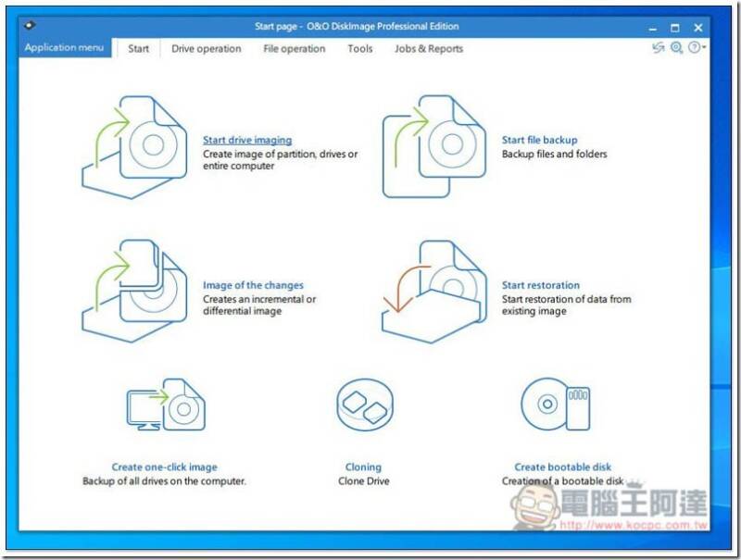The width and height of the screenshot is (741, 560).
Task: Click the window title 'Start page - O&O DiskImage'
Action: click(357, 27)
